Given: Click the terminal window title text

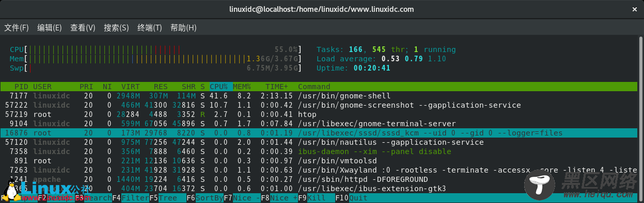Looking at the screenshot, I should tap(321, 9).
